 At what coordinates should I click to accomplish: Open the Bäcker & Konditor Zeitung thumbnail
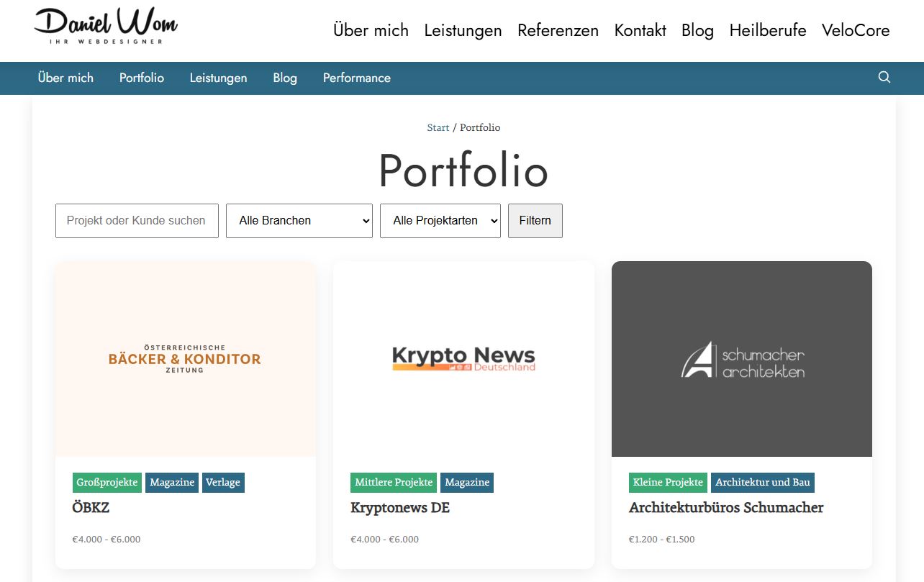(x=185, y=358)
